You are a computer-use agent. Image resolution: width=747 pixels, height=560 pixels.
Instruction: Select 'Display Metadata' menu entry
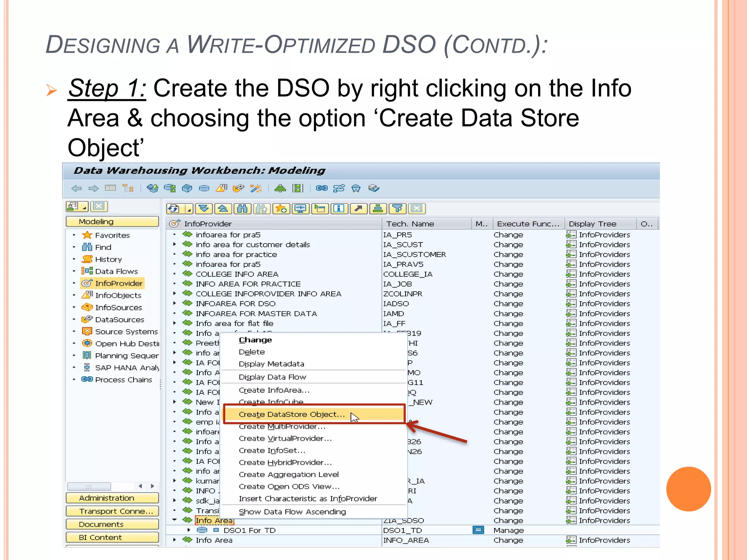(x=271, y=364)
